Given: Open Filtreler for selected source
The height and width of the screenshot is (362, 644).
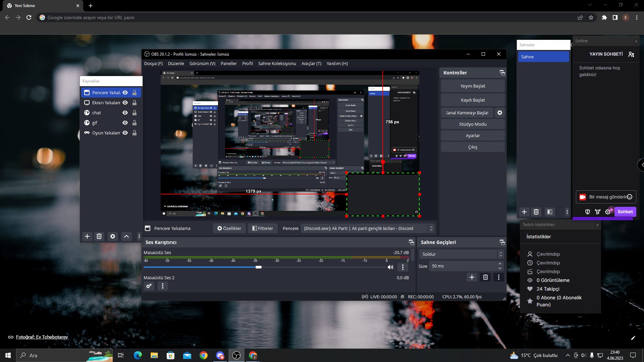Looking at the screenshot, I should tap(263, 228).
